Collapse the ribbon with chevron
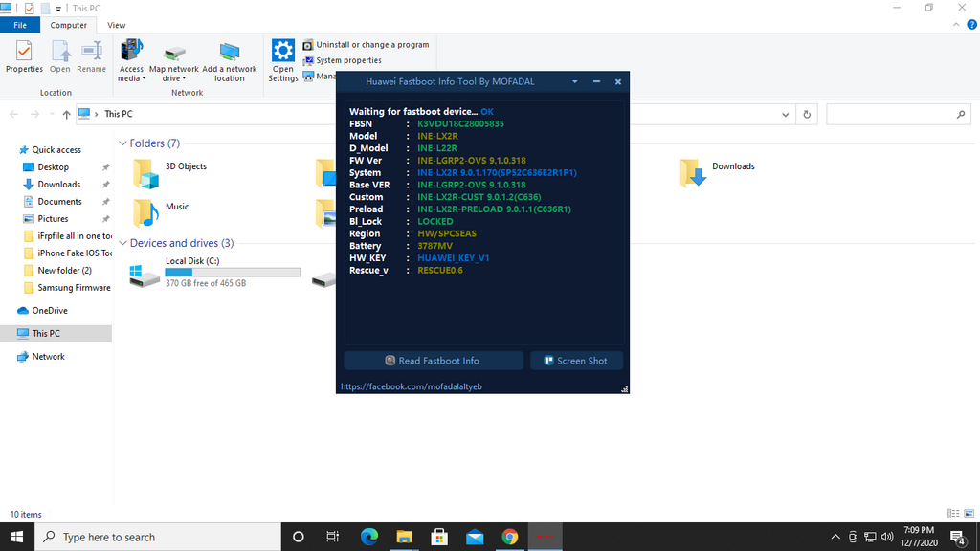The width and height of the screenshot is (980, 551). [956, 25]
